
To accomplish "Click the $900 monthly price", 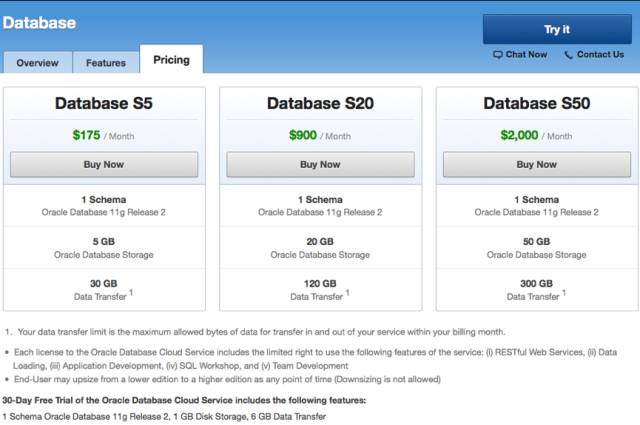I will pyautogui.click(x=302, y=135).
